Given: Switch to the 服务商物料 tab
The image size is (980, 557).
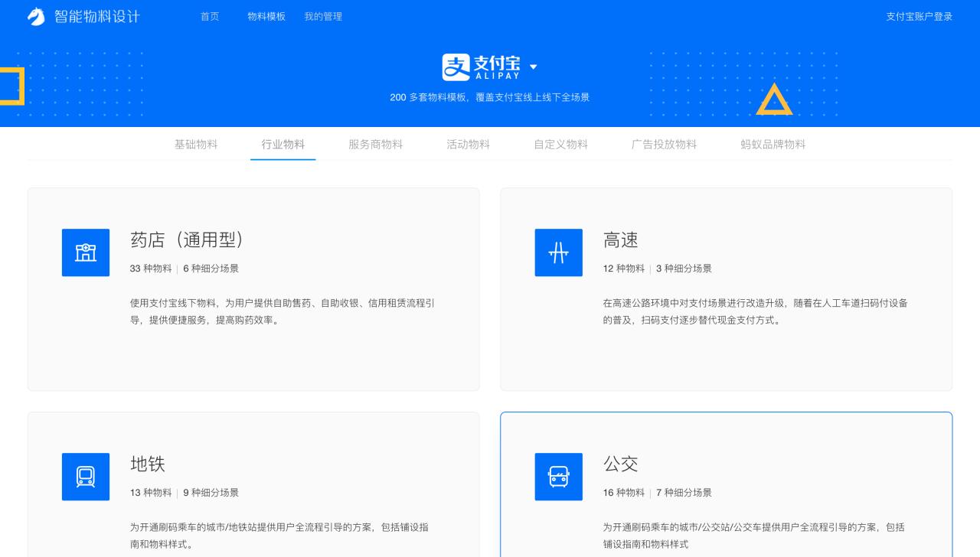Looking at the screenshot, I should coord(376,144).
